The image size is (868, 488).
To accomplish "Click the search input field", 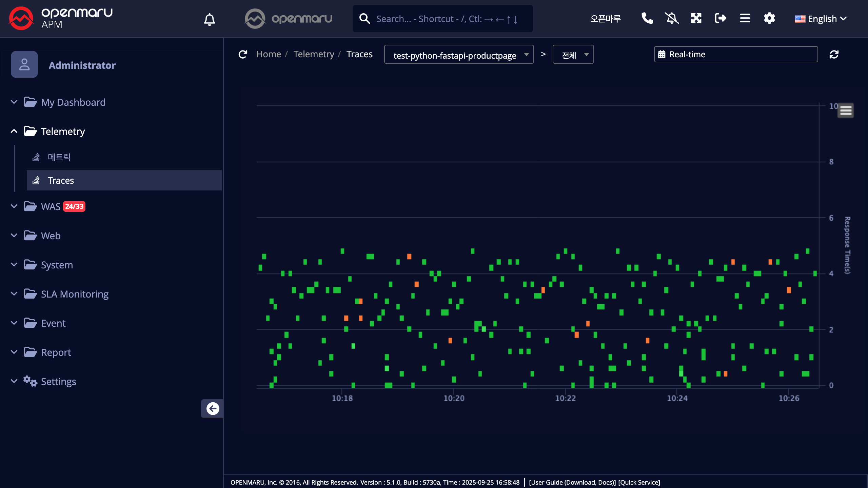I will click(448, 19).
